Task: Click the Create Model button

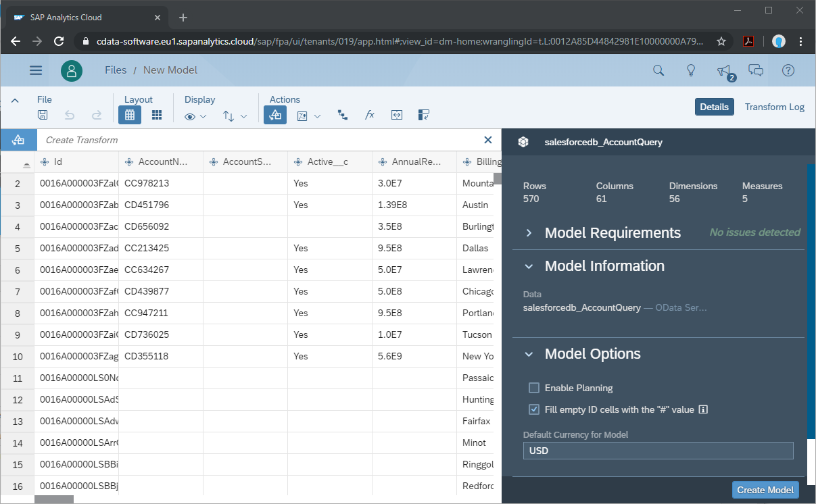Action: 765,489
